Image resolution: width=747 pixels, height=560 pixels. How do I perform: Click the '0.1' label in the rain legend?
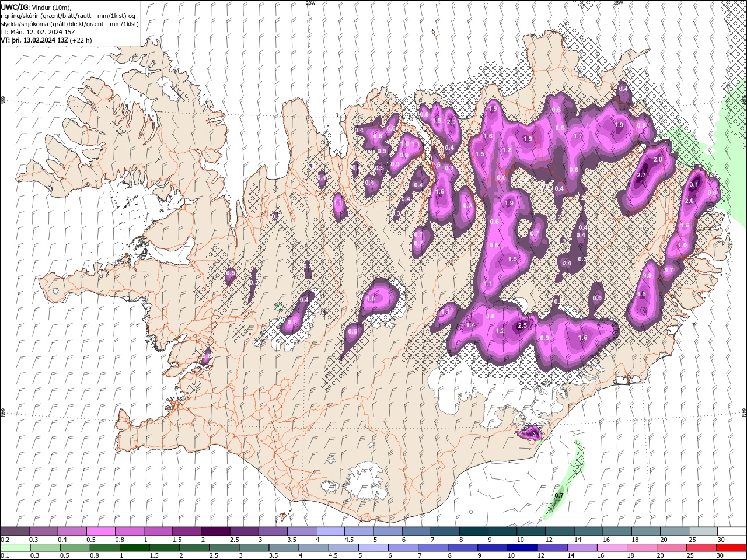(x=5, y=556)
